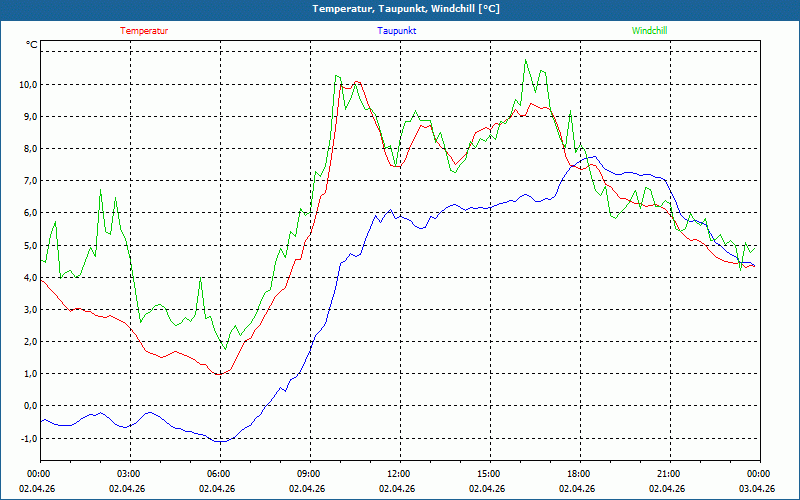This screenshot has width=800, height=500.
Task: Click the 09:00 time axis marker
Action: 308,474
